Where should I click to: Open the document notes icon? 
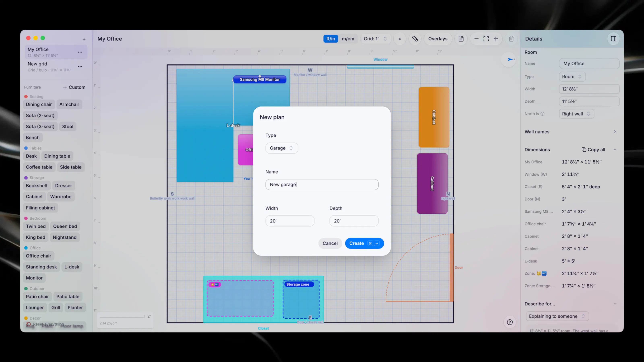[x=461, y=39]
